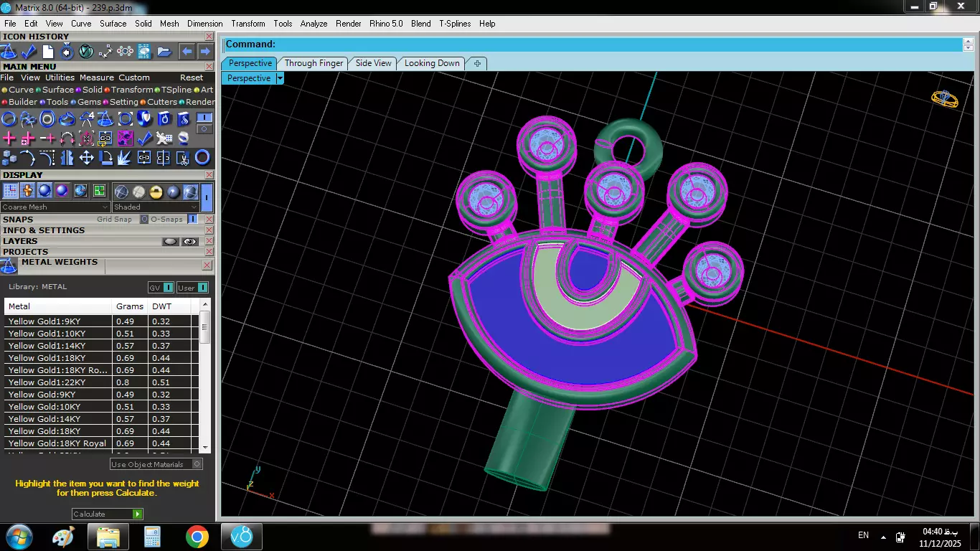Click the gem cluster icon in Icon History

125,52
